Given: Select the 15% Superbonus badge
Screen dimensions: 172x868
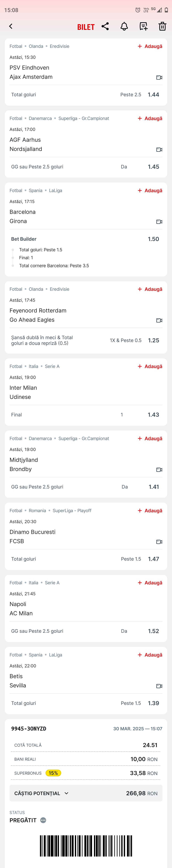Looking at the screenshot, I should pyautogui.click(x=53, y=773).
